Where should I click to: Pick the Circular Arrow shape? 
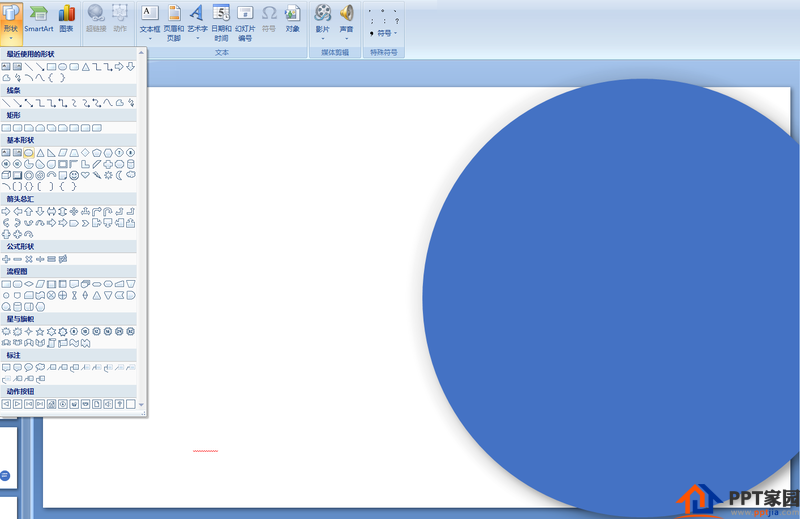pos(29,234)
